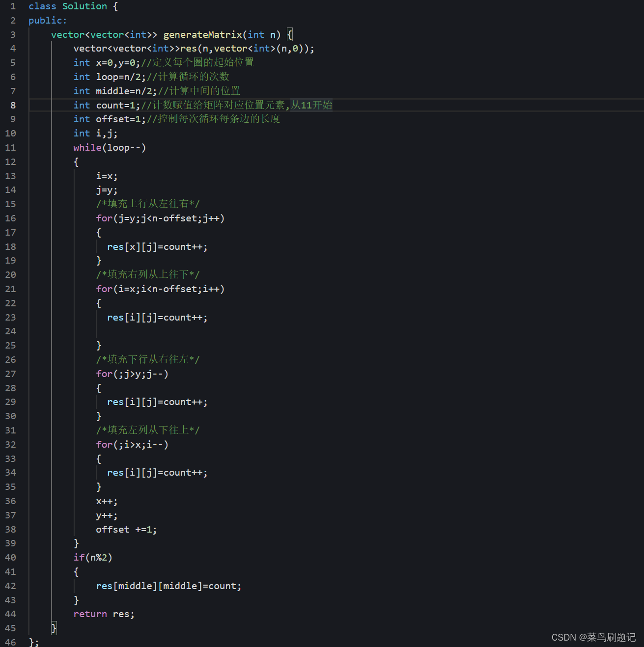Click the comment "/*填充右列从上往下*/"
644x647 pixels.
coord(148,275)
